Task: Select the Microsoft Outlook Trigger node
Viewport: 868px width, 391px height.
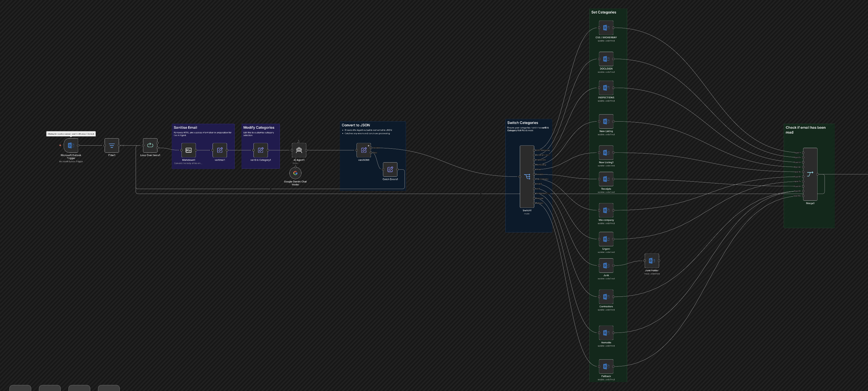Action: [71, 145]
